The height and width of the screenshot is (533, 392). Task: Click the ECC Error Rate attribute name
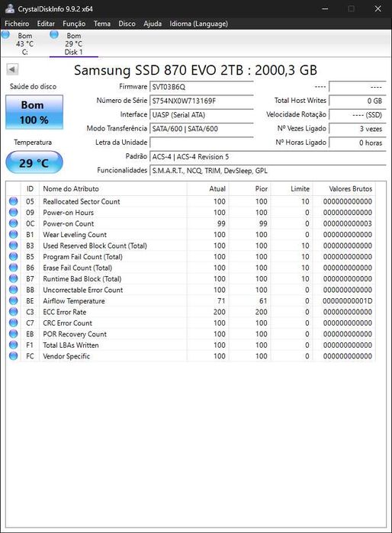tap(64, 312)
